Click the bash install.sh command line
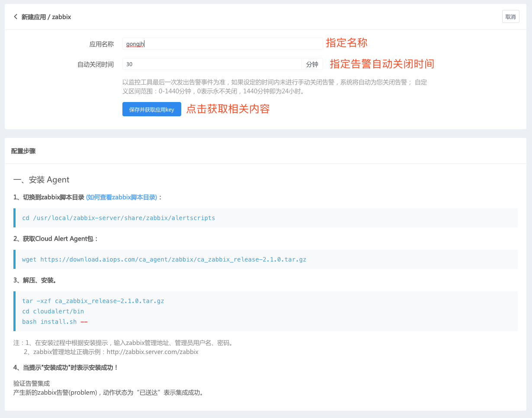 pos(50,322)
